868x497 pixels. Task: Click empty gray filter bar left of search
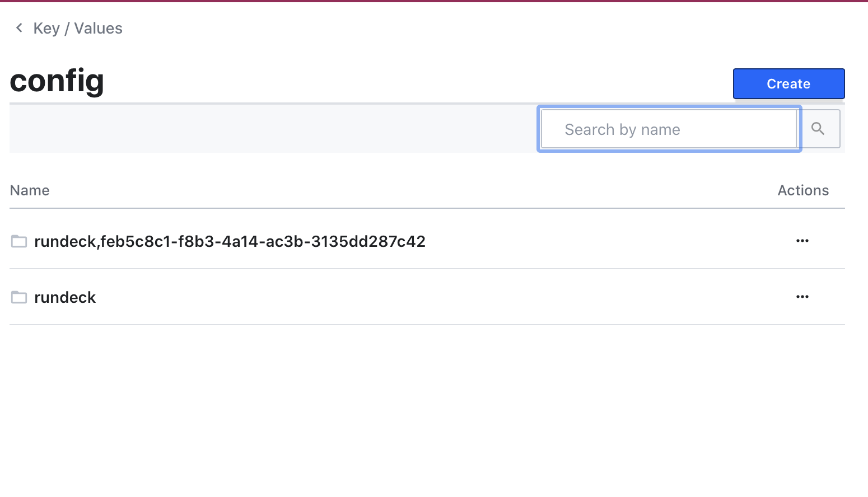(x=273, y=129)
